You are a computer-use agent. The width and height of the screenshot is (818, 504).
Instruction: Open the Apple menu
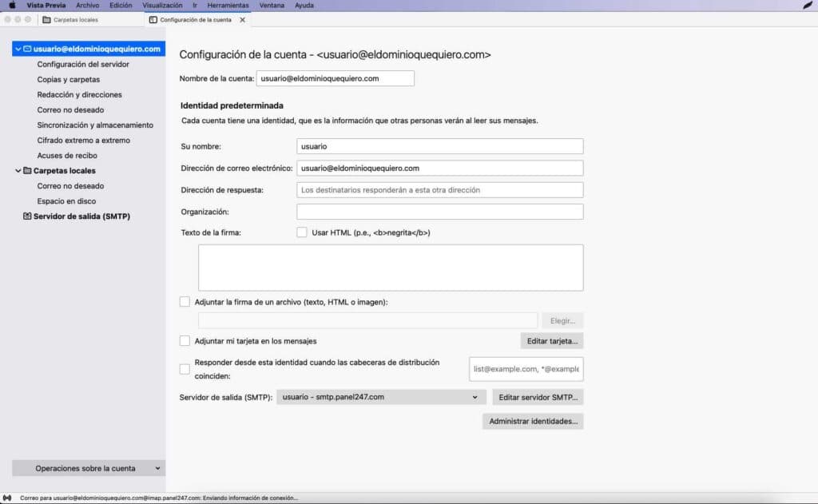pyautogui.click(x=12, y=5)
